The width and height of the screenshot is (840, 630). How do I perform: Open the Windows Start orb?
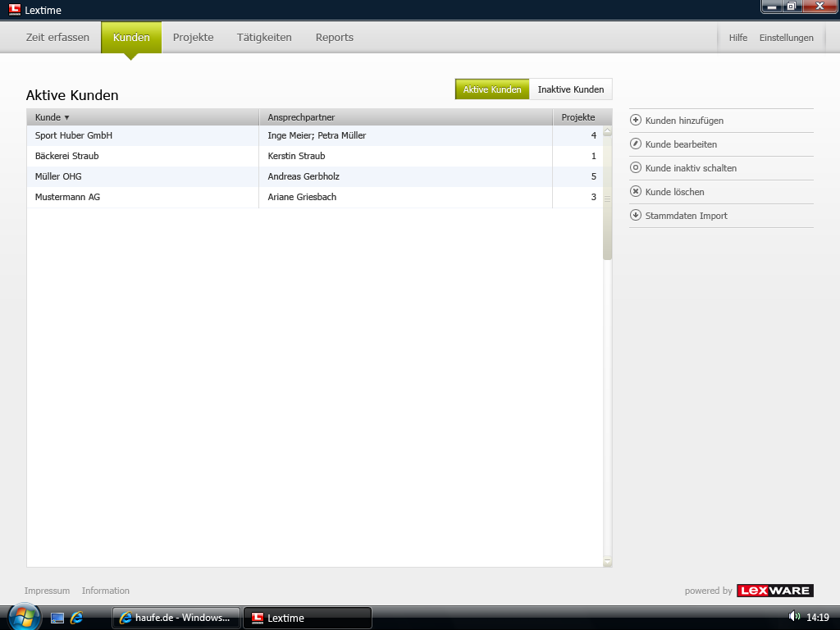click(x=24, y=617)
